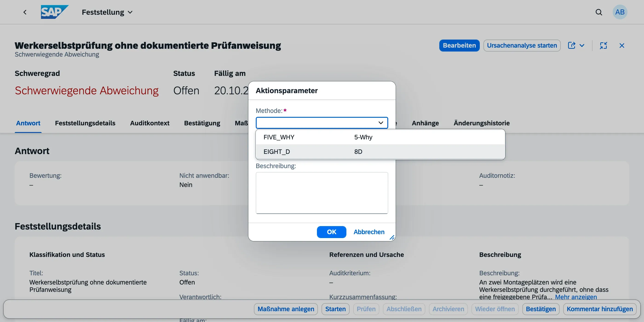This screenshot has width=644, height=322.
Task: Open the Feststellung title dropdown
Action: (x=107, y=12)
